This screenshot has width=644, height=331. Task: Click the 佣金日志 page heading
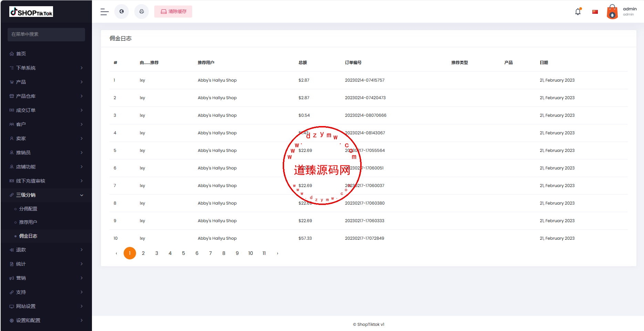pyautogui.click(x=121, y=39)
